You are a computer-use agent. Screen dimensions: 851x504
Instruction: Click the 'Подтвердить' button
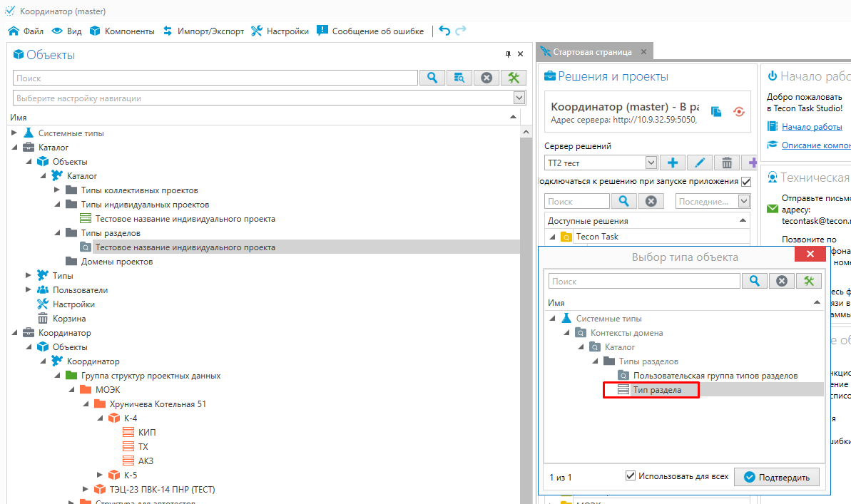tap(777, 477)
